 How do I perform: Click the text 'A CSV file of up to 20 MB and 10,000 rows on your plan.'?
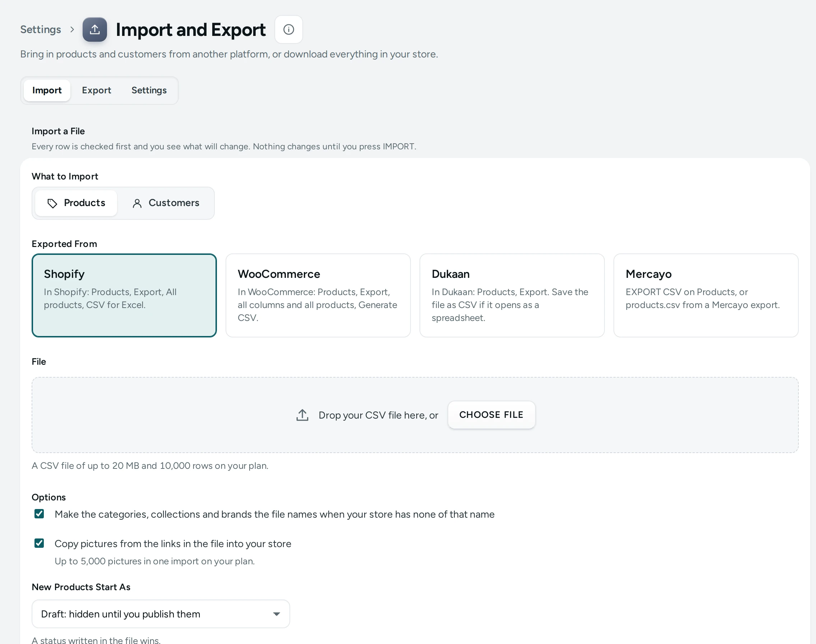[150, 466]
